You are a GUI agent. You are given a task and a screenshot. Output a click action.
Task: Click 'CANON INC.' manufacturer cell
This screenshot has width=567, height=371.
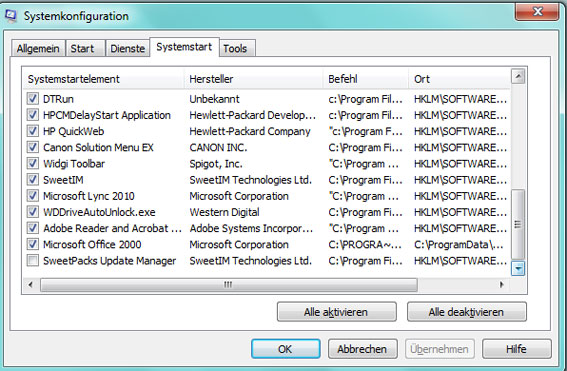pyautogui.click(x=218, y=148)
